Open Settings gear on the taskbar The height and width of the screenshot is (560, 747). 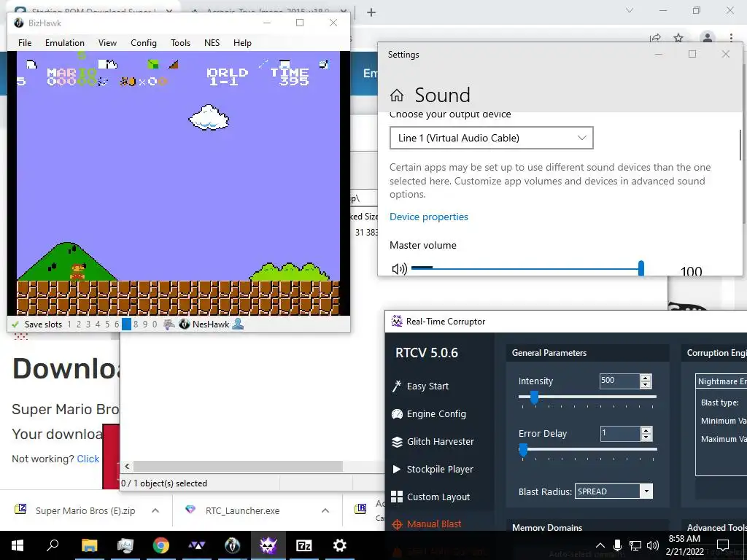click(x=340, y=545)
